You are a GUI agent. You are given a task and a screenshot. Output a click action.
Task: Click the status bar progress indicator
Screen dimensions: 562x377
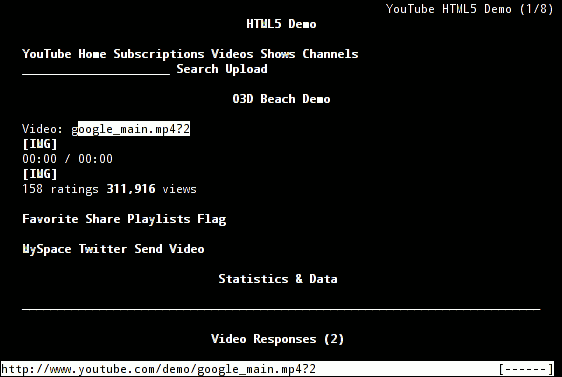coord(526,369)
